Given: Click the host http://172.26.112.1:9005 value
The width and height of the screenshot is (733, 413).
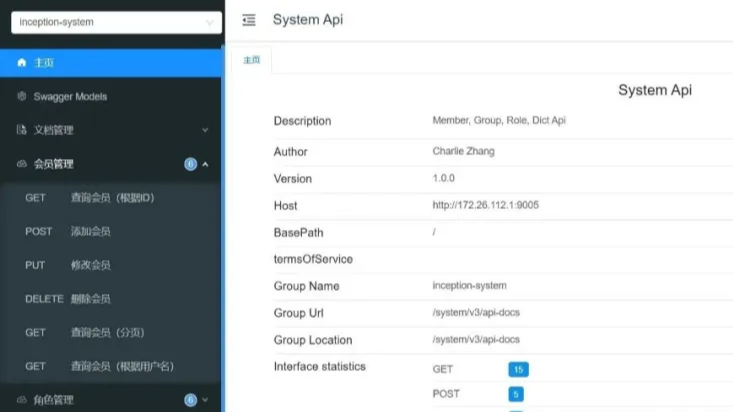Looking at the screenshot, I should (485, 205).
